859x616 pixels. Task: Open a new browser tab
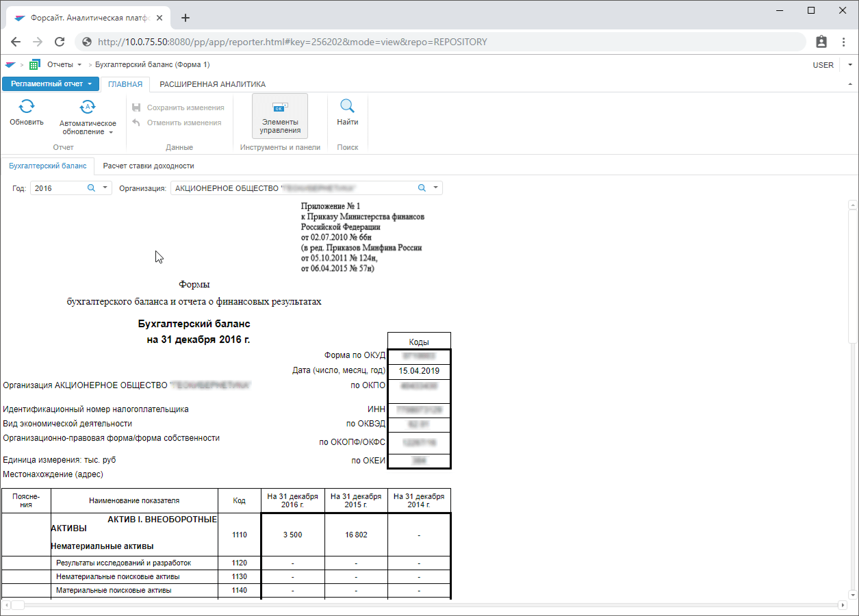point(185,18)
